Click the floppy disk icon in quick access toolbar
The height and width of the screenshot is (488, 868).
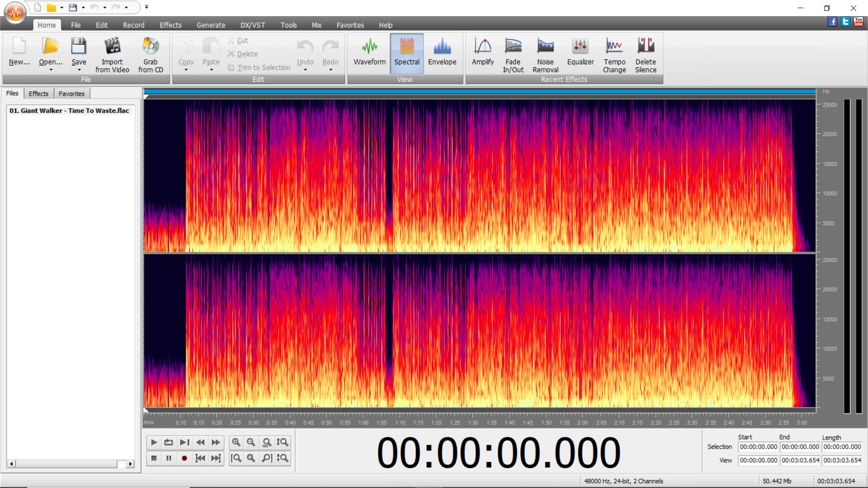point(73,7)
